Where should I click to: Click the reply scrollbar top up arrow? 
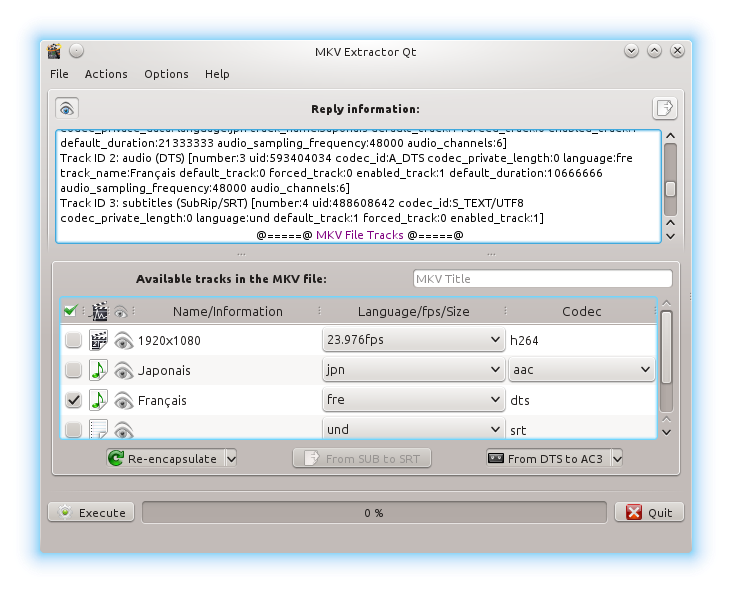point(671,136)
